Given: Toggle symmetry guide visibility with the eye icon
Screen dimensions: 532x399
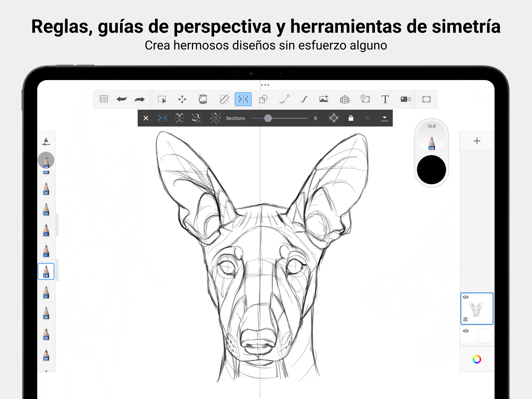Looking at the screenshot, I should [367, 118].
